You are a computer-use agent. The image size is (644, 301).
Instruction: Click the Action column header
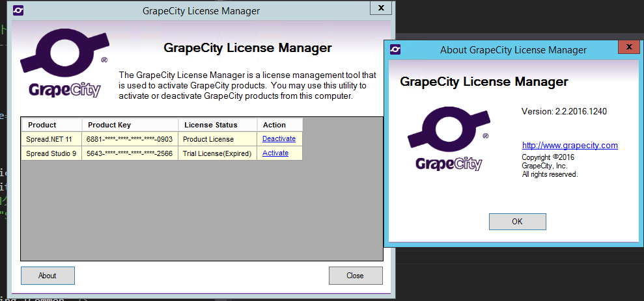coord(280,125)
